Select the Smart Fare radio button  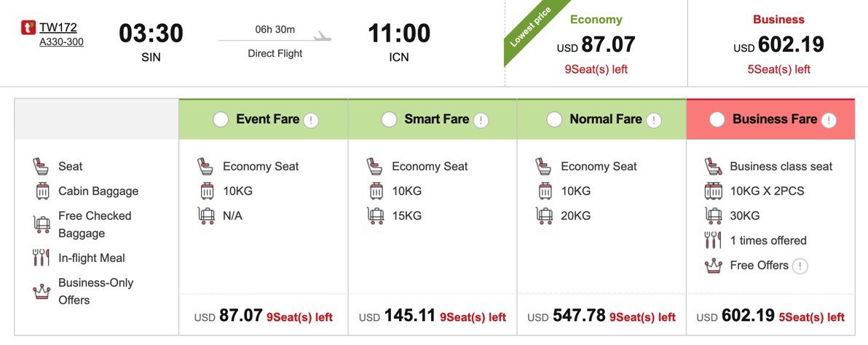click(x=390, y=119)
